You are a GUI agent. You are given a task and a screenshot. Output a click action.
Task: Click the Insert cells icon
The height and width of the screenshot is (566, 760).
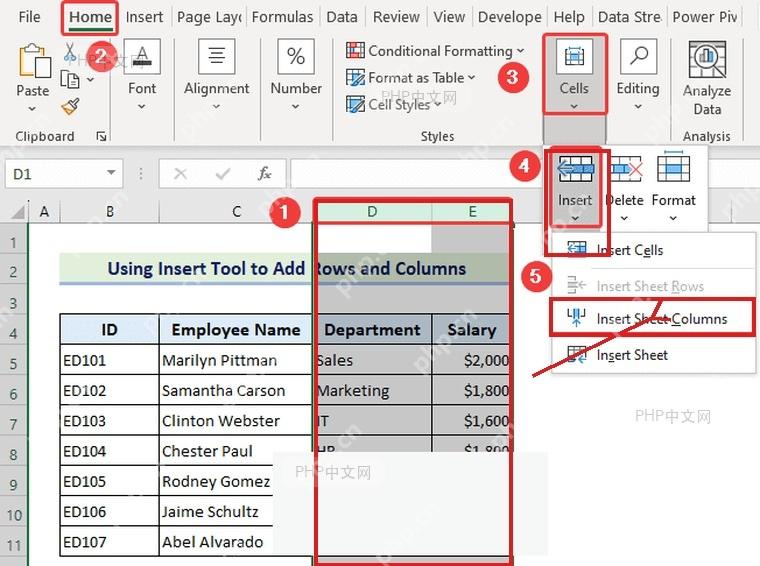(575, 169)
